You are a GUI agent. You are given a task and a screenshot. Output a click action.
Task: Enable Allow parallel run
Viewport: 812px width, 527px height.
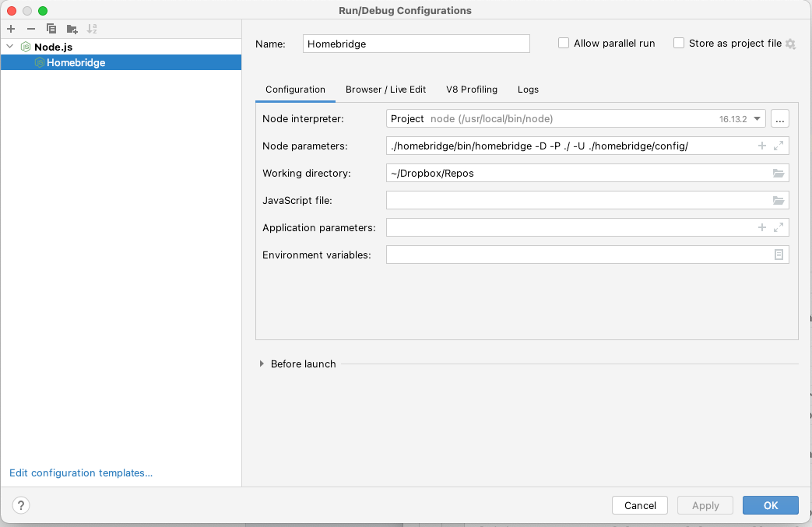pyautogui.click(x=563, y=43)
